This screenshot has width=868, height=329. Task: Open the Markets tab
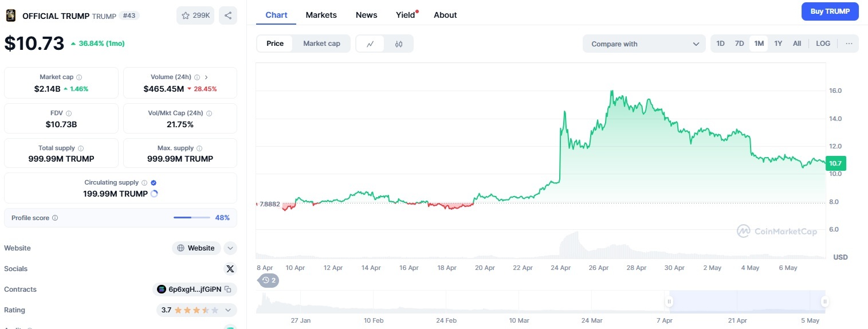click(x=321, y=15)
